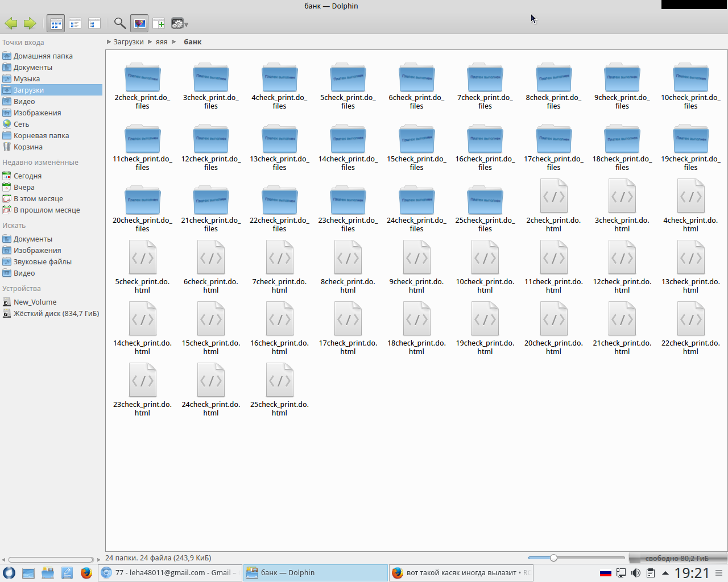Toggle the file preview button

coord(139,23)
